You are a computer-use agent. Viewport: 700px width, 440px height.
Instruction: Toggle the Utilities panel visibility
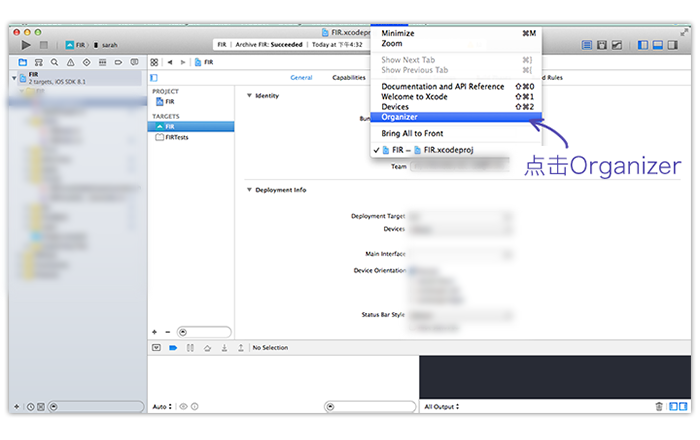pyautogui.click(x=673, y=45)
